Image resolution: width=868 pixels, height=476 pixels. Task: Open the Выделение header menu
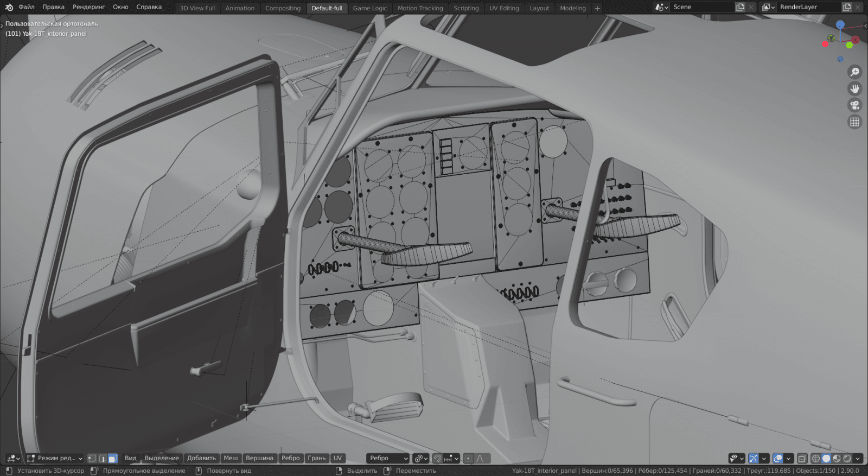[162, 459]
